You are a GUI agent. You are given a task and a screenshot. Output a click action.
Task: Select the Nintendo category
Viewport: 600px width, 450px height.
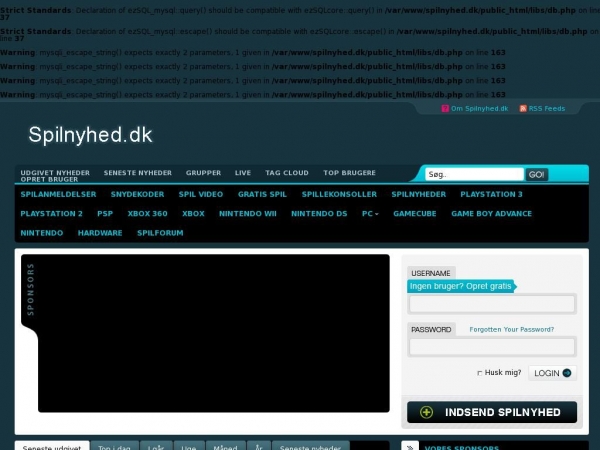pyautogui.click(x=42, y=233)
